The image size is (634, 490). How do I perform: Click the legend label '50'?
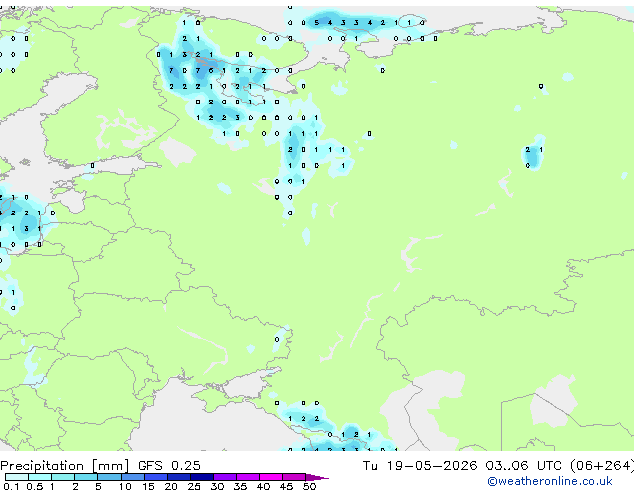click(310, 486)
